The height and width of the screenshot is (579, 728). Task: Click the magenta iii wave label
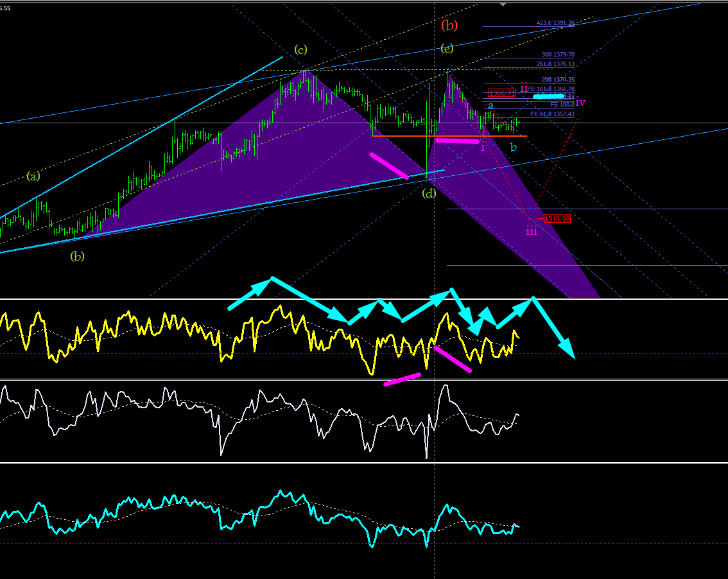[531, 231]
